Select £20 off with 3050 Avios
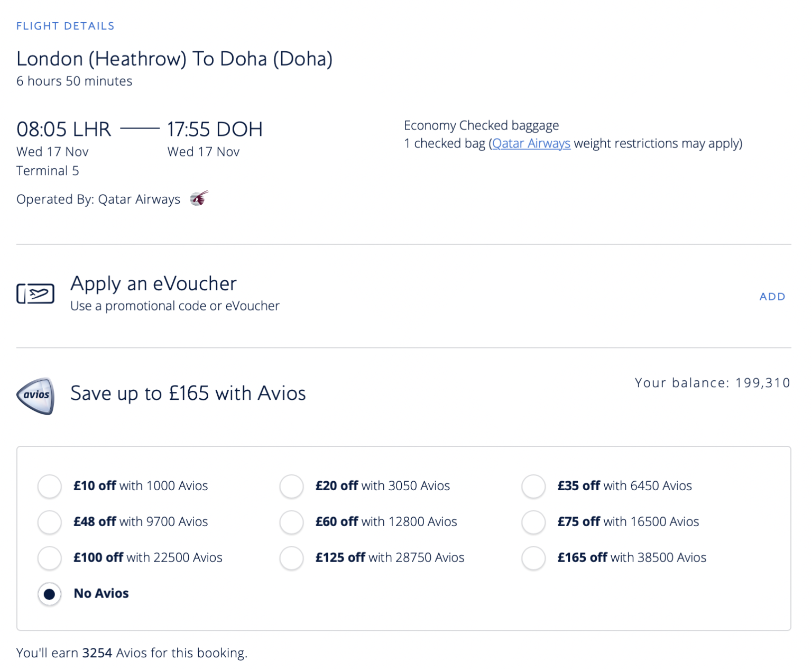Screen dimensions: 812x669 point(291,487)
